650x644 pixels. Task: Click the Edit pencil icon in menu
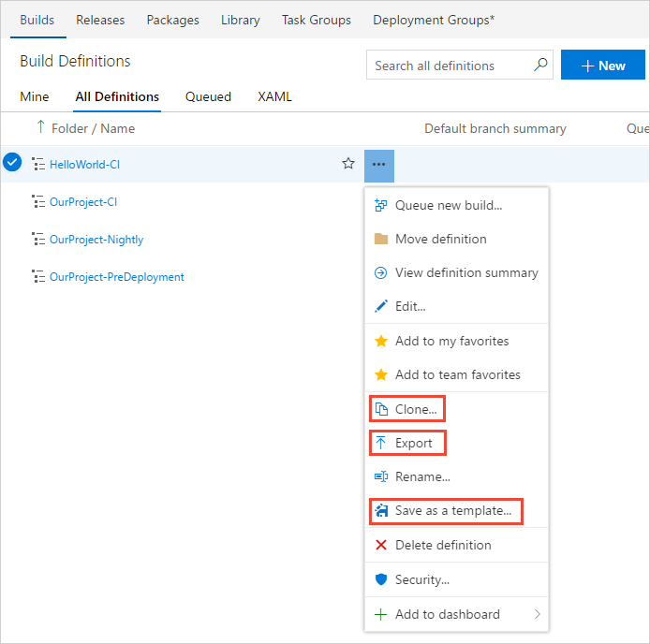pyautogui.click(x=381, y=306)
